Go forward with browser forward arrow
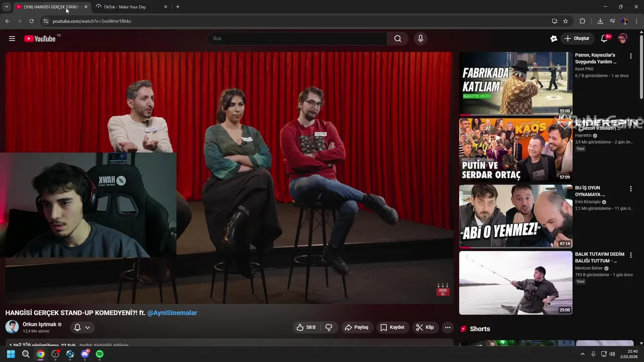 (x=19, y=21)
